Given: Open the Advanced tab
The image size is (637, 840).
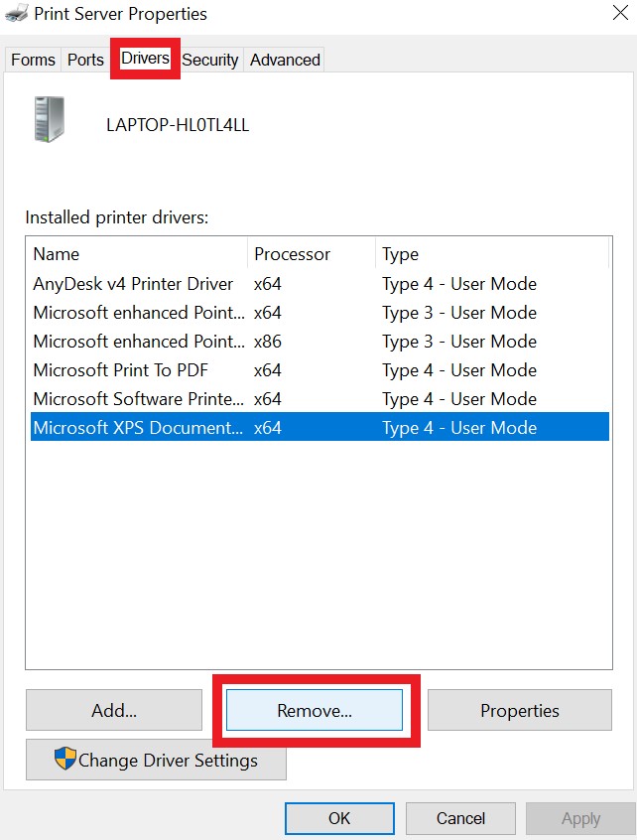Looking at the screenshot, I should coord(284,60).
